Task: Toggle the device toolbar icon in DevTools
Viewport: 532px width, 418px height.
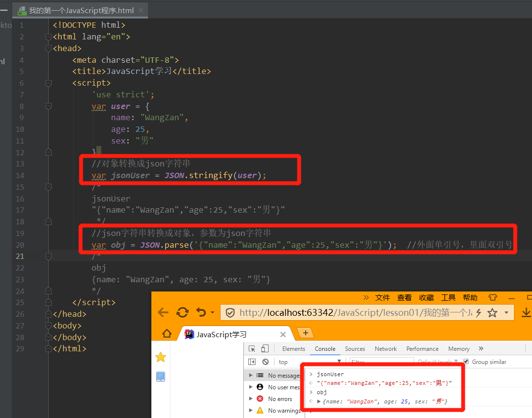Action: coord(265,349)
